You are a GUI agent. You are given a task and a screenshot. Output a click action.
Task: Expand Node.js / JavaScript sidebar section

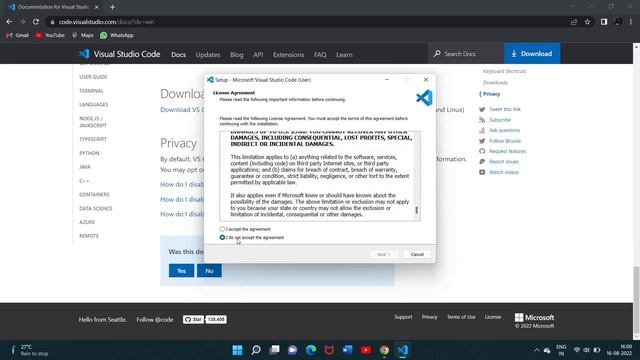coord(93,122)
